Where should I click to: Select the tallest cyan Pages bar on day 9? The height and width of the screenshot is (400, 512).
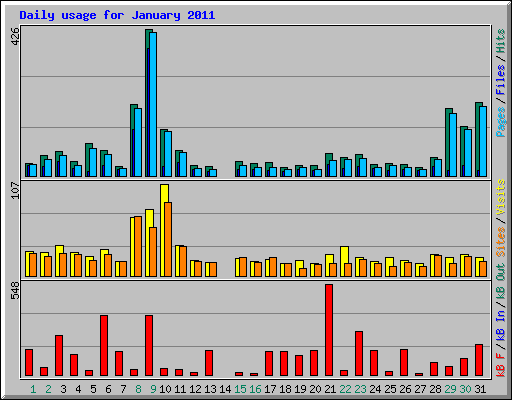pos(153,104)
